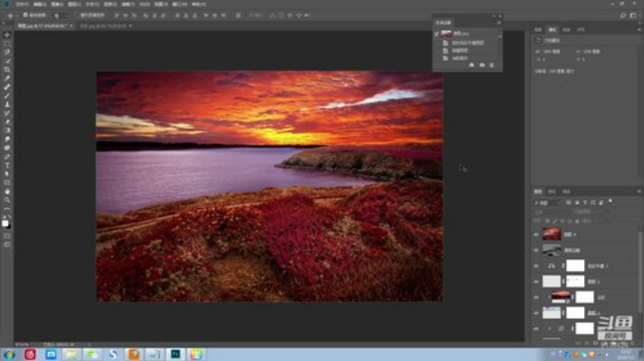Toggle eye of the clipped sunset sky layer
This screenshot has width=644, height=361.
tap(536, 298)
